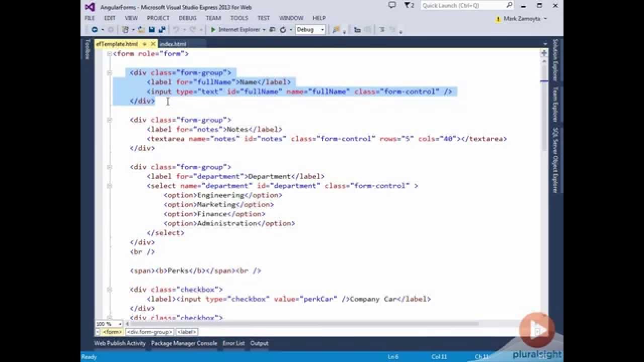Click the <div.form-group> breadcrumb element

pyautogui.click(x=150, y=332)
